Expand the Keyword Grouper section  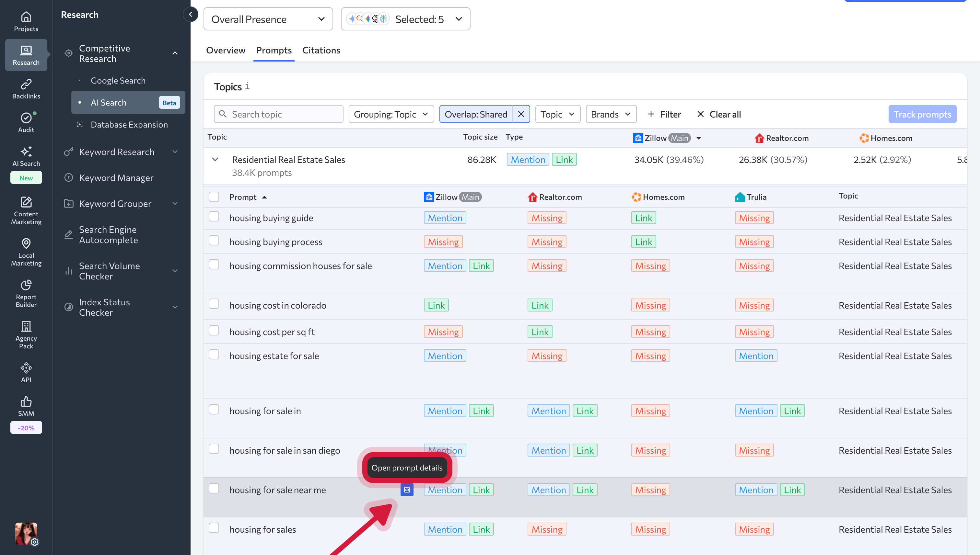175,204
